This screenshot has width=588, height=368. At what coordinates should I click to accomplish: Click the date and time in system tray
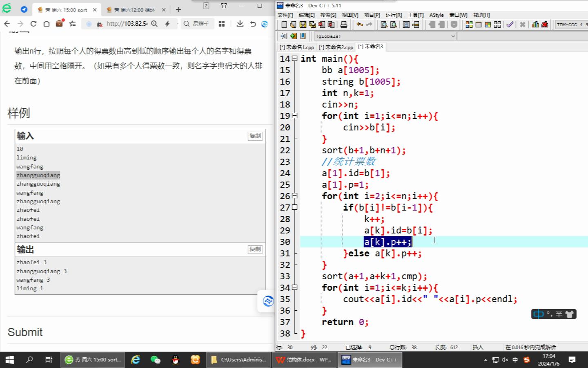coord(549,360)
